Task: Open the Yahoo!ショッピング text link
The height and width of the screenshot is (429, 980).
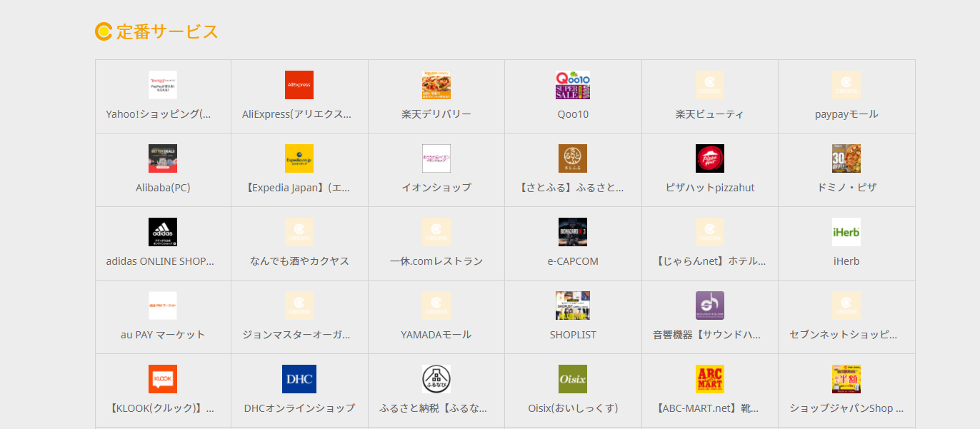Action: click(159, 114)
